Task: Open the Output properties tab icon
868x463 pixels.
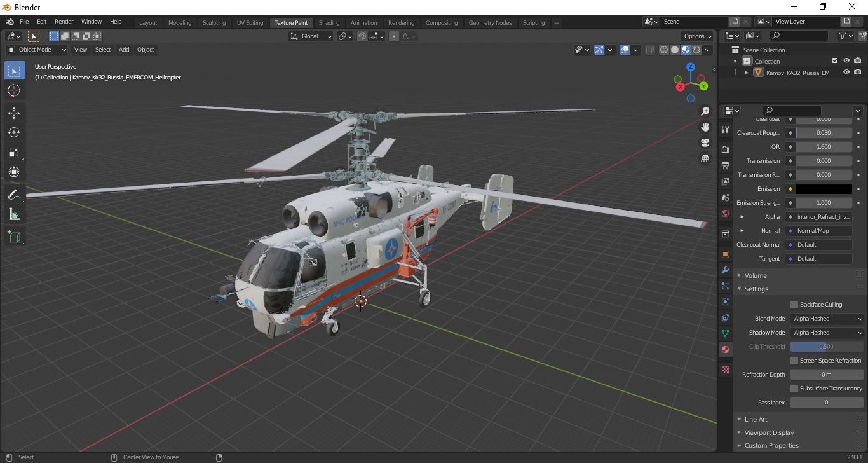Action: coord(725,165)
